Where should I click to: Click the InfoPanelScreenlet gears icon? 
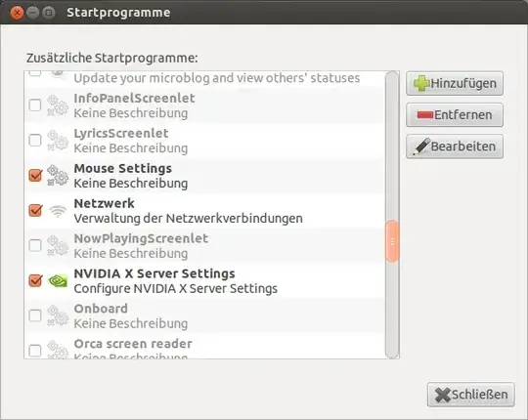[x=58, y=105]
